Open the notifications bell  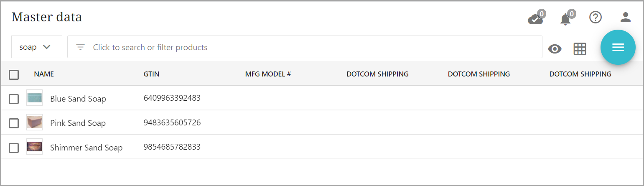coord(565,18)
